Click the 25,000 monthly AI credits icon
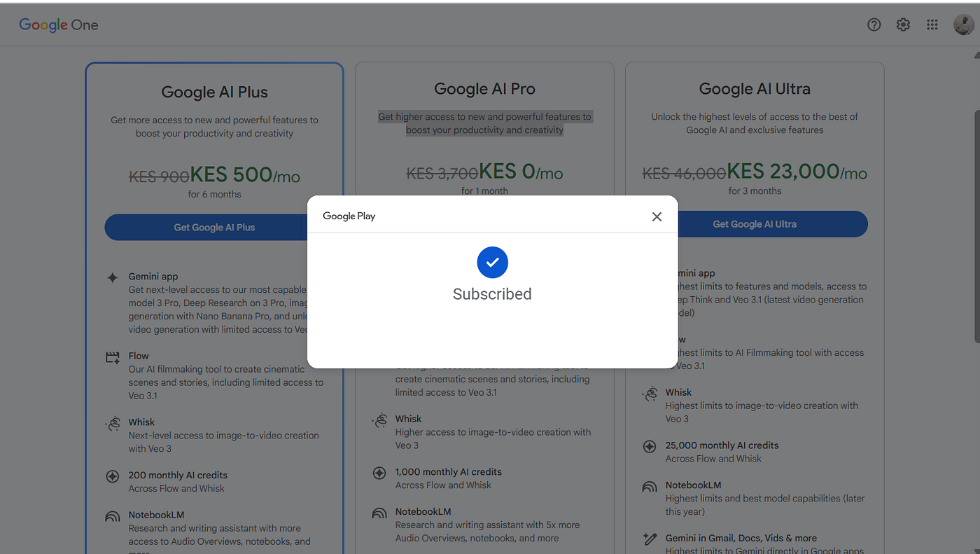Viewport: 980px width, 554px height. (x=650, y=446)
